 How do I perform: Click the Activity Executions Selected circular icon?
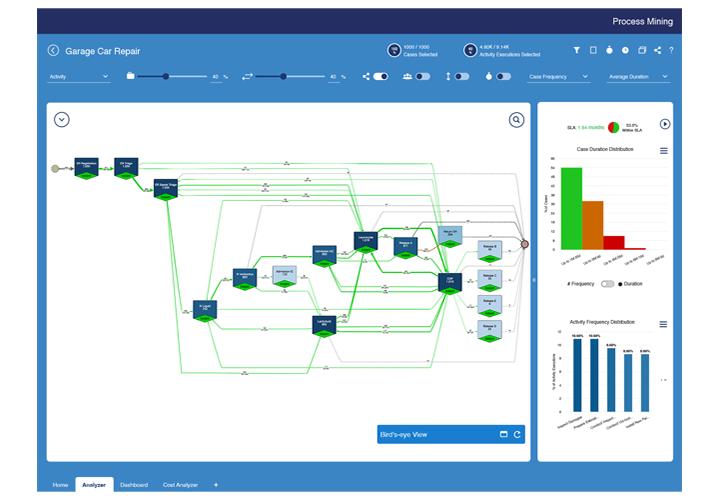(470, 50)
